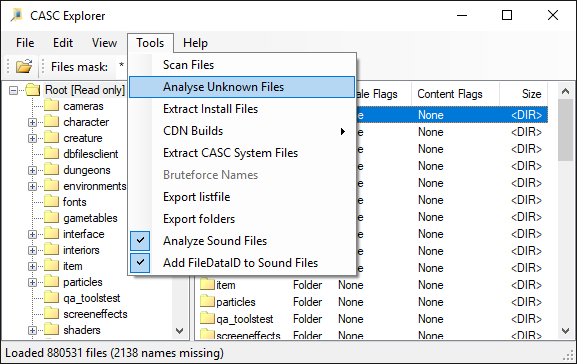The height and width of the screenshot is (364, 577).
Task: Open the CDN Builds submenu
Action: point(242,131)
